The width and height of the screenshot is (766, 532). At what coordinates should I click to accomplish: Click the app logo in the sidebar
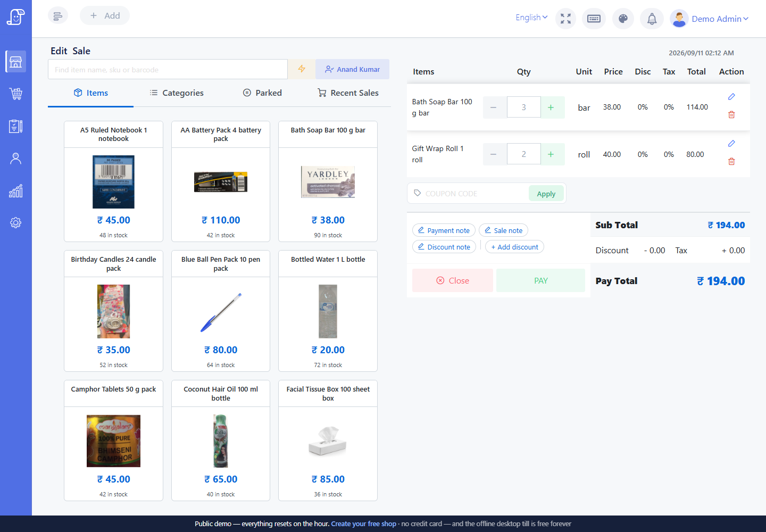pyautogui.click(x=15, y=16)
